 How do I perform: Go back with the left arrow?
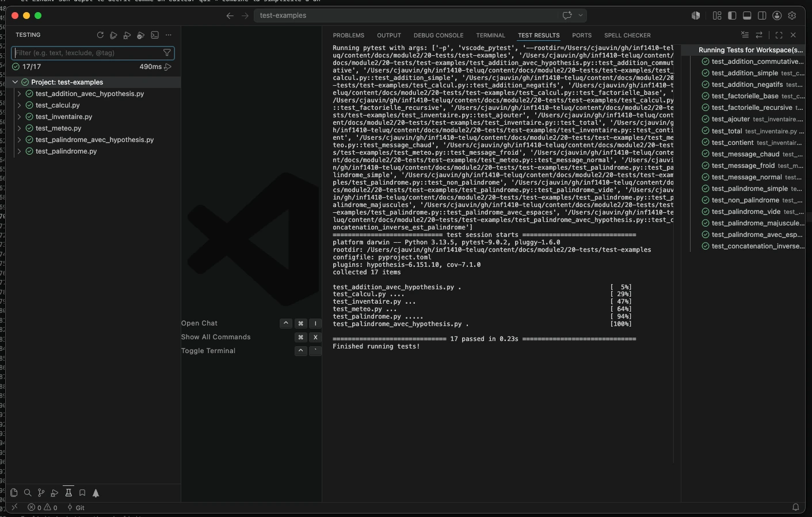[x=230, y=16]
